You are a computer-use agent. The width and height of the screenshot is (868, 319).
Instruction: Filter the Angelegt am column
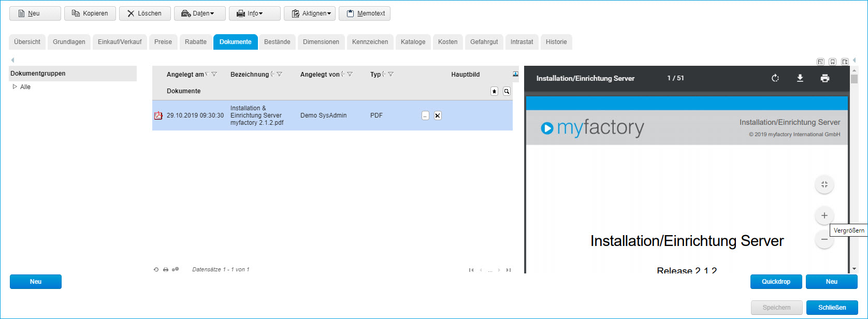214,75
